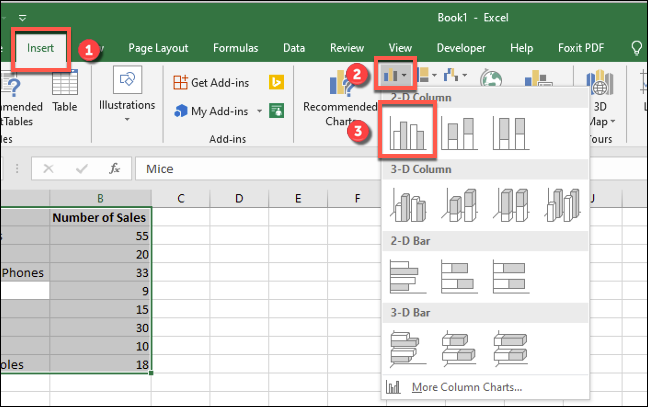Screen dimensions: 648x407
Task: Select the Number of Sales header cell
Action: (x=100, y=217)
